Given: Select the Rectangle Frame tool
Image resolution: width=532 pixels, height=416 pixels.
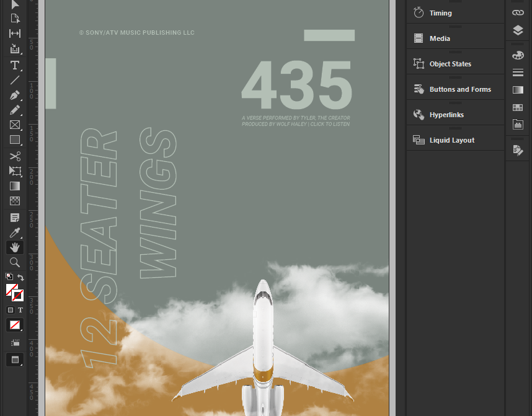Looking at the screenshot, I should tap(15, 125).
